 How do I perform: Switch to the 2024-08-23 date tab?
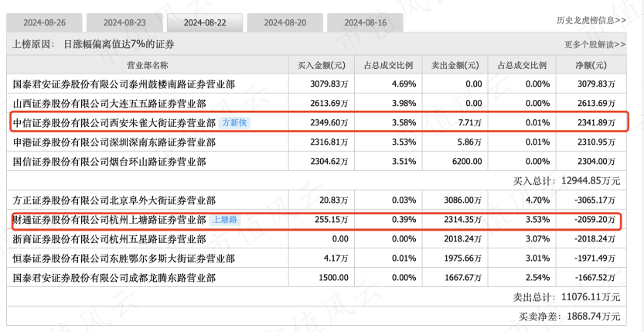(124, 22)
